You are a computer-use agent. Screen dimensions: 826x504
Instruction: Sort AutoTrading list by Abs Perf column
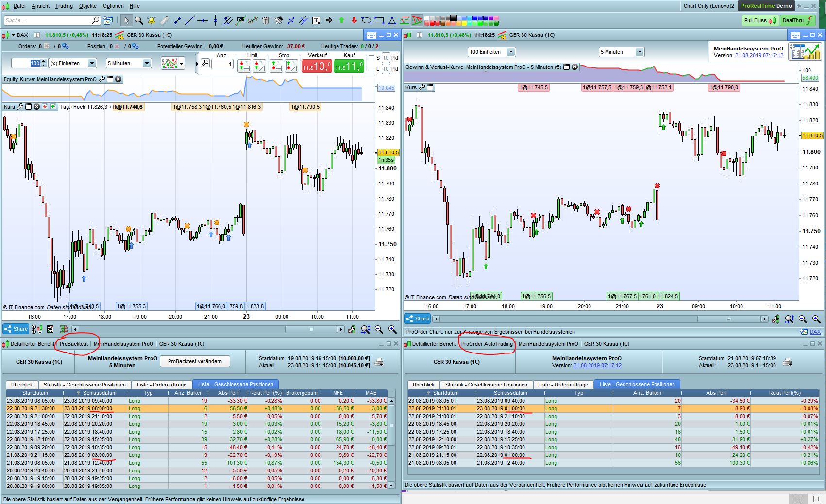tap(716, 393)
